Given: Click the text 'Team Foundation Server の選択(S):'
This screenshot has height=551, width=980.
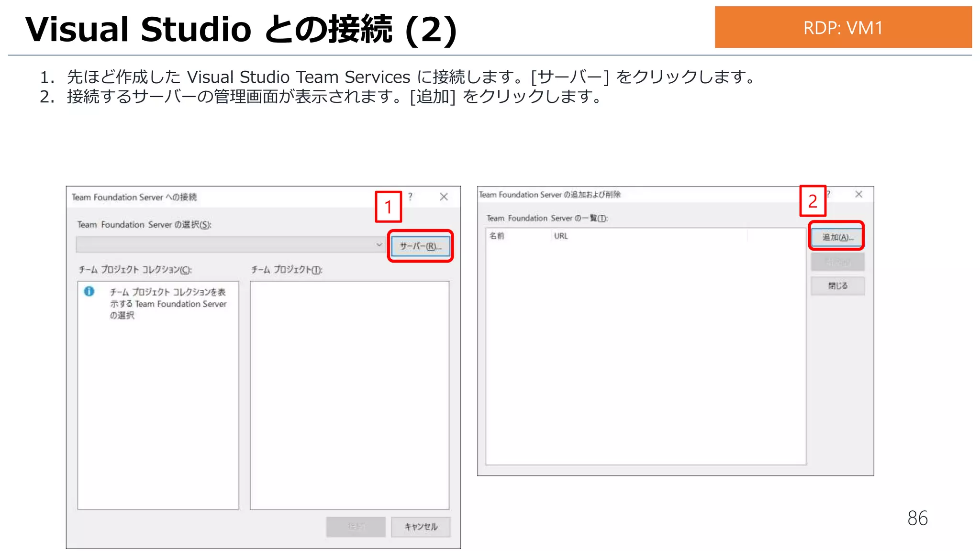Looking at the screenshot, I should click(144, 224).
